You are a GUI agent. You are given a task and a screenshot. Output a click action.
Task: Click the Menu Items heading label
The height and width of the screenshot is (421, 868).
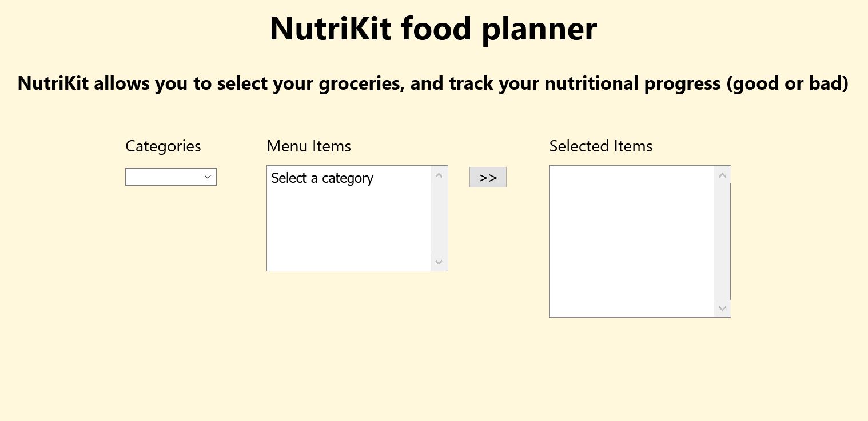(309, 146)
